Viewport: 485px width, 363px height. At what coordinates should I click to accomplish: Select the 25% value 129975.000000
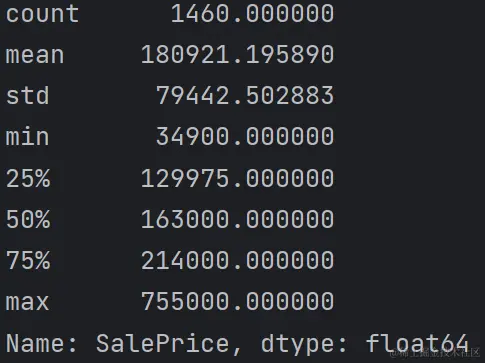pyautogui.click(x=237, y=178)
